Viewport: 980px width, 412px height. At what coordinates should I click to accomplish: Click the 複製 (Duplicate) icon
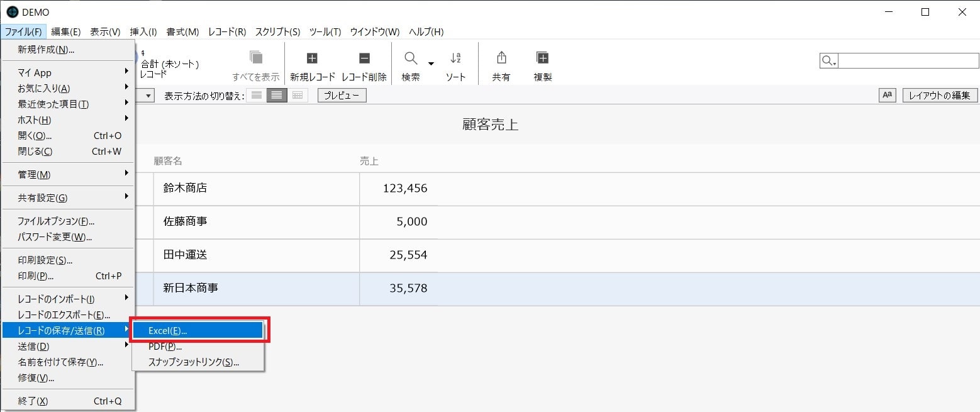(x=542, y=62)
